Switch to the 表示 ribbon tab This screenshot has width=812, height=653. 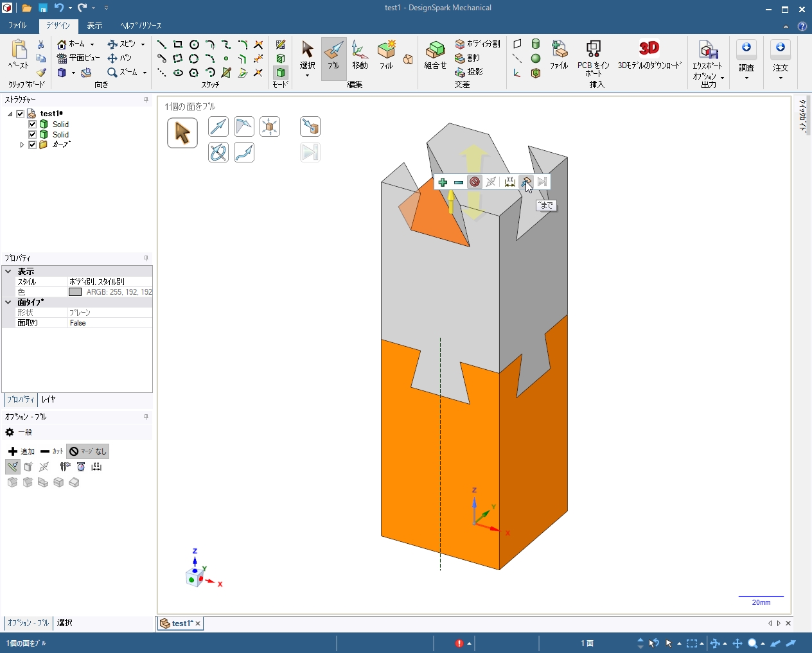point(94,26)
